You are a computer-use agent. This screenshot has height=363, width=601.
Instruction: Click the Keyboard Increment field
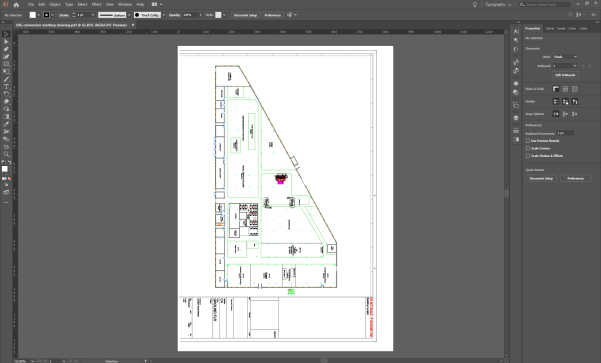pos(565,133)
